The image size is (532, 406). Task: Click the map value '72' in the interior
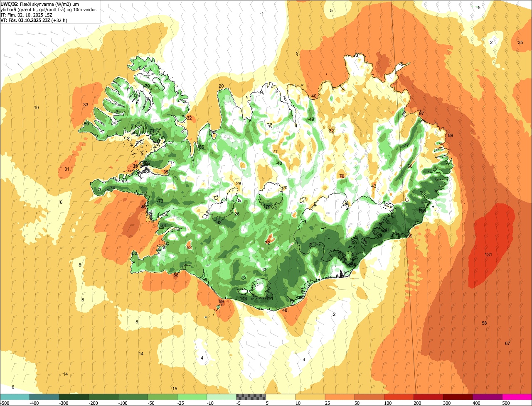[267, 242]
